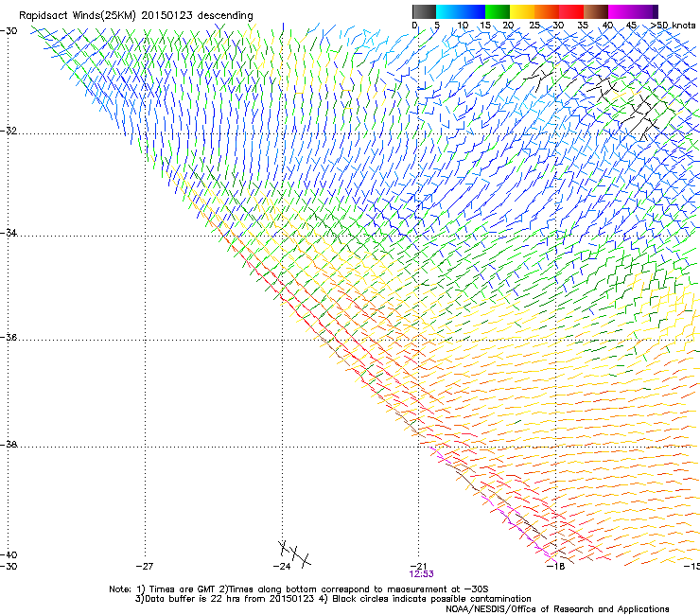700x615 pixels.
Task: Click the note line "3)Data buffer is 22 hrs"
Action: (333, 599)
